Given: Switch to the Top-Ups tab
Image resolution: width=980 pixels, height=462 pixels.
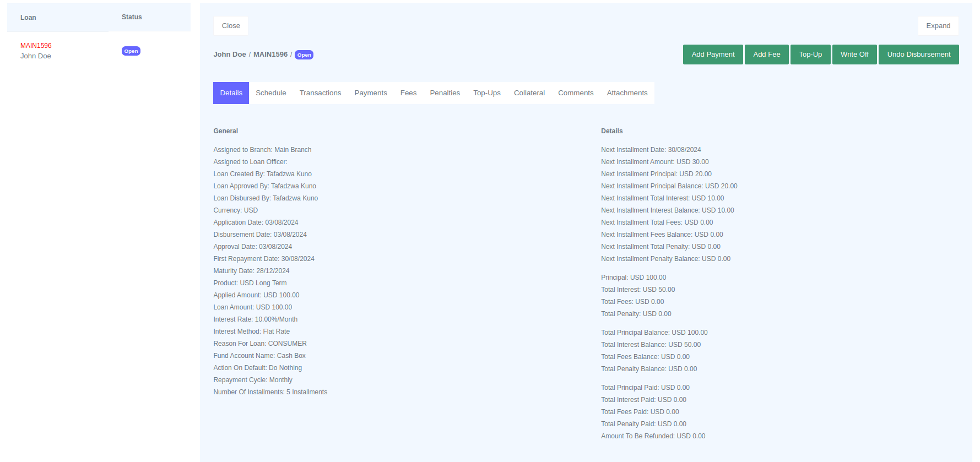Looking at the screenshot, I should [486, 93].
